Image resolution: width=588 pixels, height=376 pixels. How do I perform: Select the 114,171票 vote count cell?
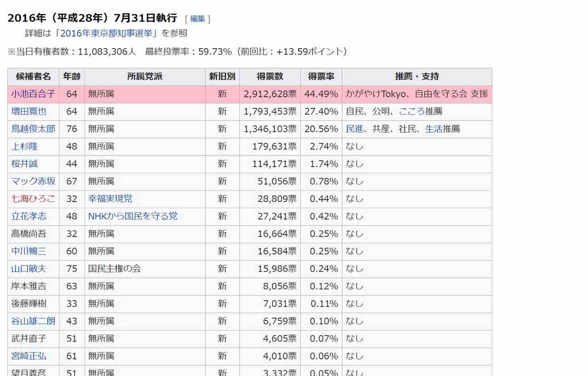pos(270,164)
